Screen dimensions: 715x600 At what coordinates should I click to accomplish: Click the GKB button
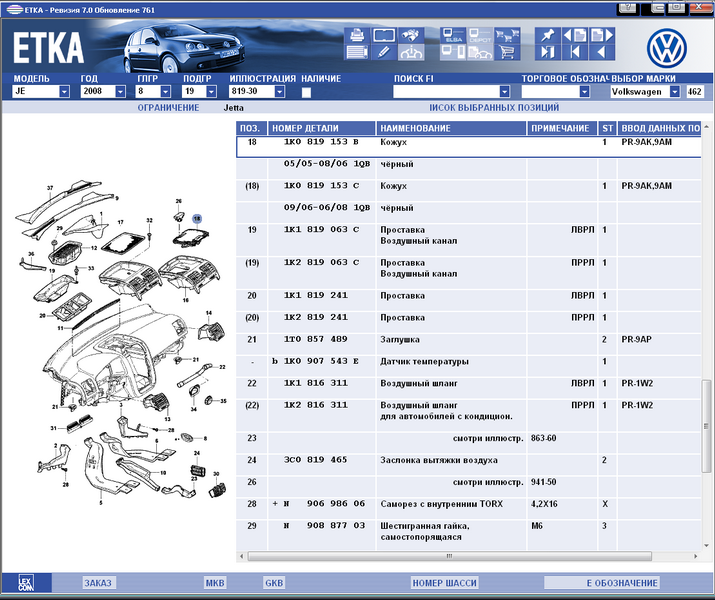tap(274, 583)
